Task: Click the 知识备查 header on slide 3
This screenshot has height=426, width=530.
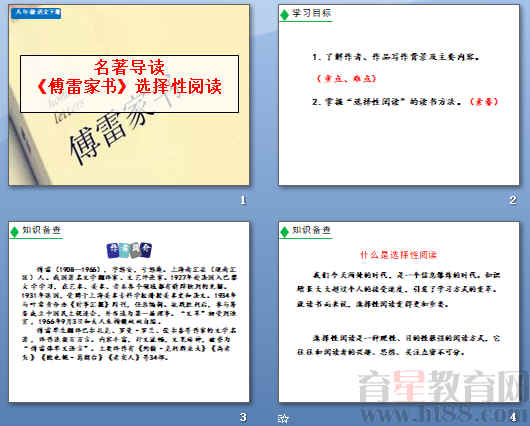Action: [41, 230]
